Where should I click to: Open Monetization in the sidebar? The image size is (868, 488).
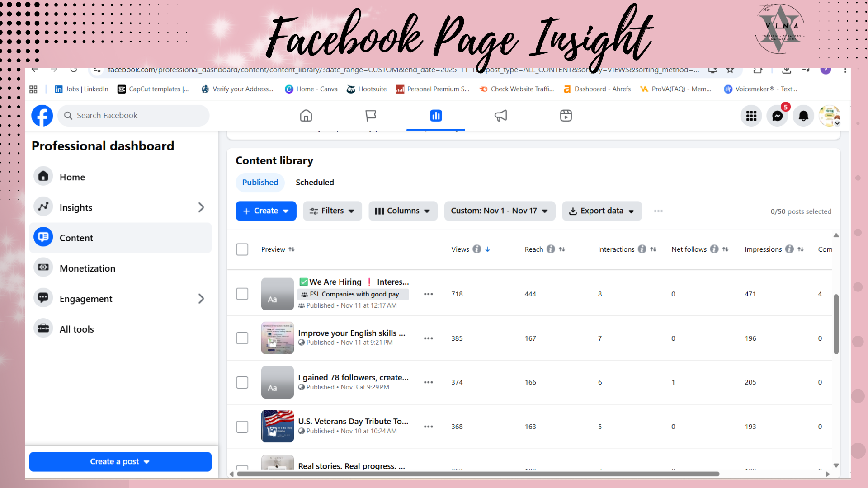(87, 268)
